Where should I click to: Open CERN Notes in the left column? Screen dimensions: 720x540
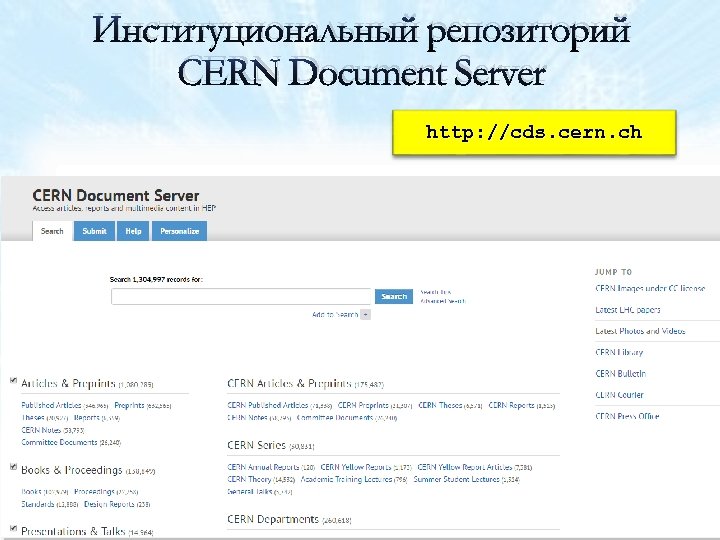pyautogui.click(x=41, y=430)
